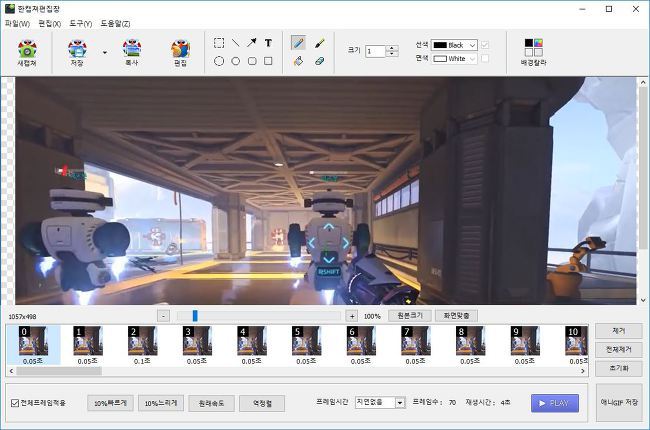Open the 도움말(Z) menu

[115, 24]
